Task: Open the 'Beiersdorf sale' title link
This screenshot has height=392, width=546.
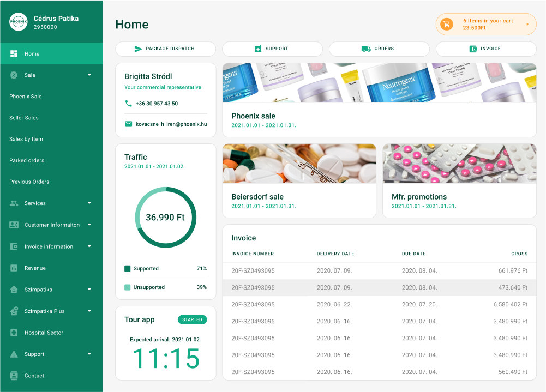Action: [x=257, y=197]
